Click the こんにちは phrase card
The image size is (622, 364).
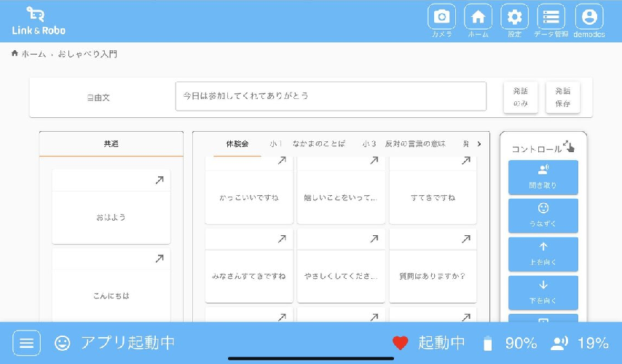111,285
